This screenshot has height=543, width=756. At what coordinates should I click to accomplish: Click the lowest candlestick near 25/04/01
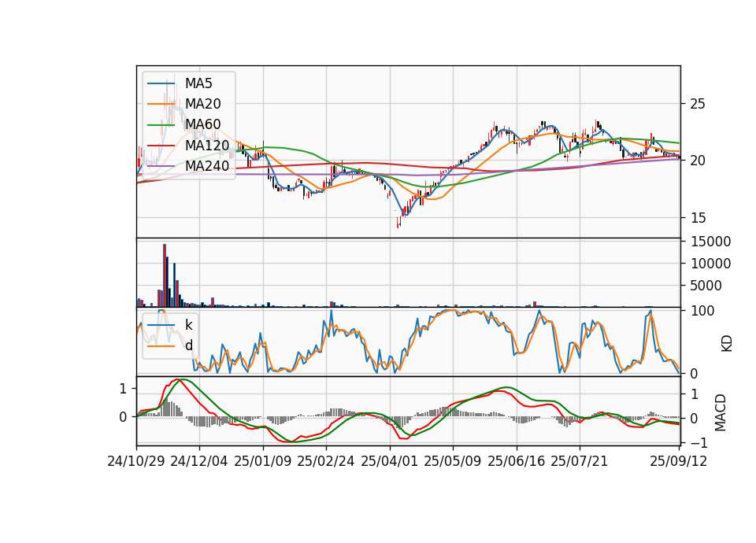click(398, 222)
